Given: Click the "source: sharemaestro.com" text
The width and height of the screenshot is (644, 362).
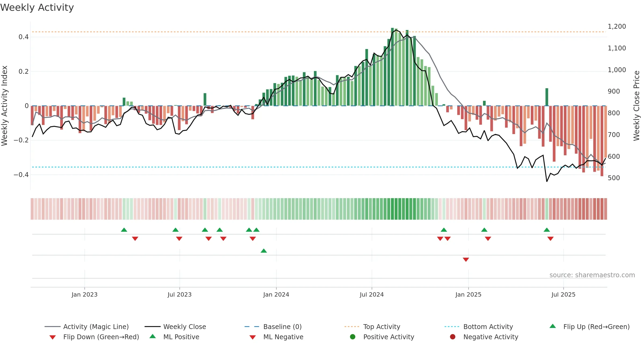Looking at the screenshot, I should [x=592, y=275].
